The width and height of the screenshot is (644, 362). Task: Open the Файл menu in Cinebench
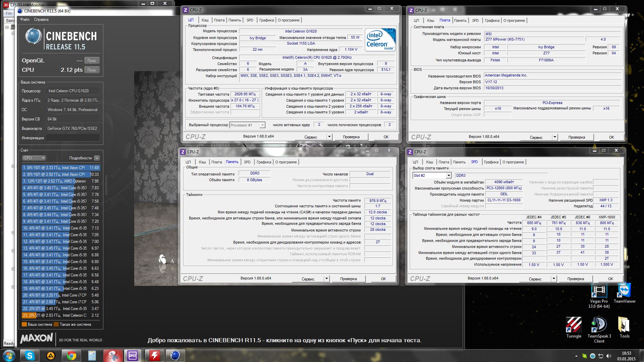[x=25, y=19]
